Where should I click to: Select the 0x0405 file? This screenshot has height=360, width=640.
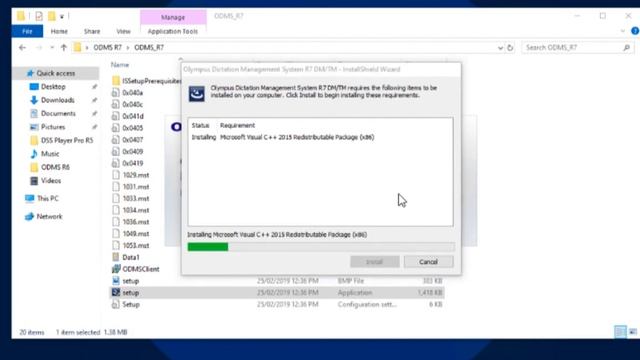pos(133,128)
